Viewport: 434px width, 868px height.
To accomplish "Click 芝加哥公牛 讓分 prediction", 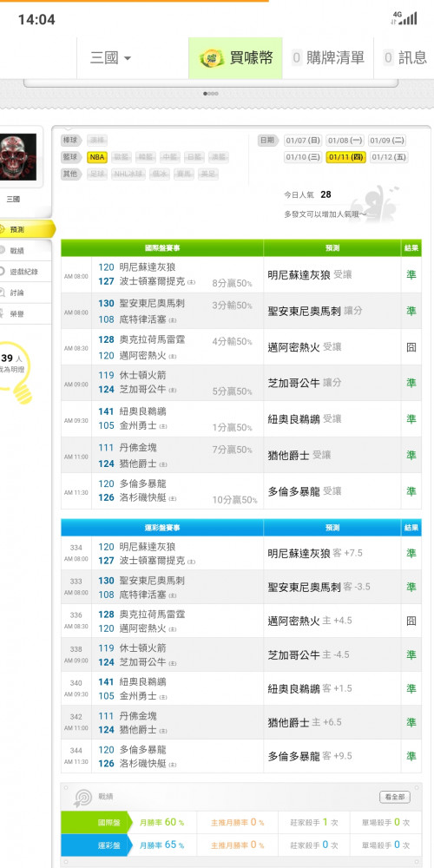I will [305, 383].
